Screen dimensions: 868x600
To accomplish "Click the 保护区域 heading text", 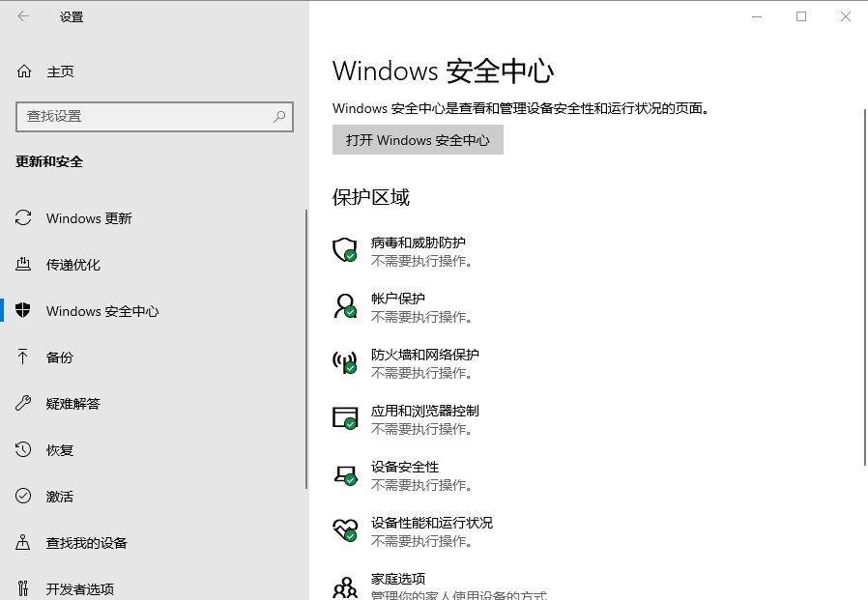I will point(371,197).
